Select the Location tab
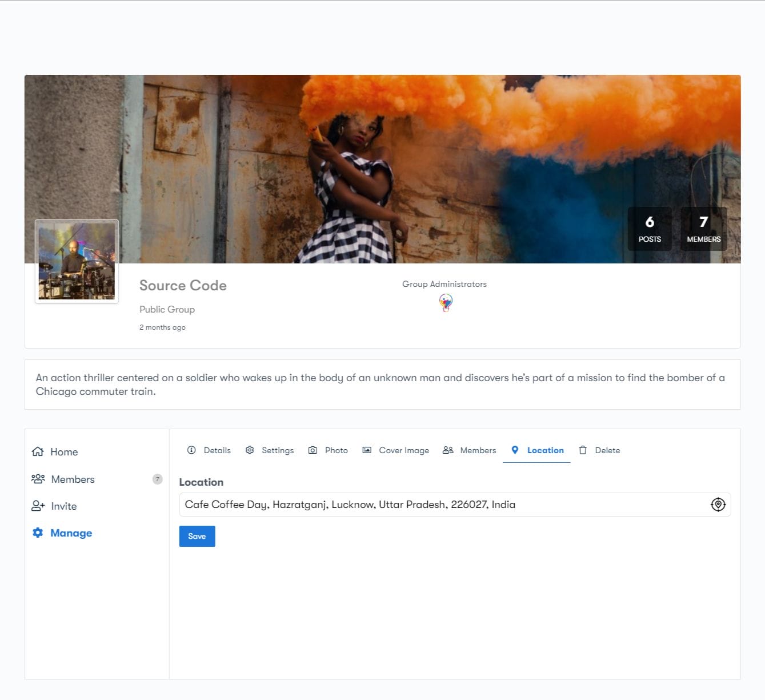The image size is (765, 700). point(537,450)
